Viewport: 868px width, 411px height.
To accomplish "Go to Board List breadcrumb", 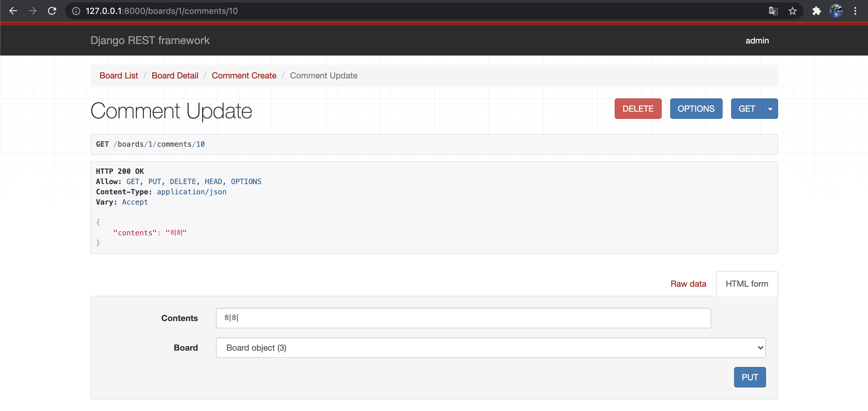I will tap(119, 75).
